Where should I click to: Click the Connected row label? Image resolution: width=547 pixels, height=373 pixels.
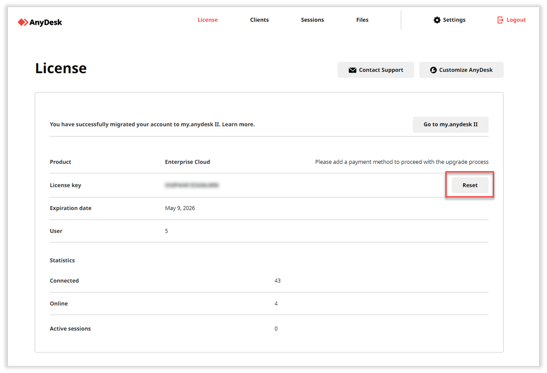(64, 281)
